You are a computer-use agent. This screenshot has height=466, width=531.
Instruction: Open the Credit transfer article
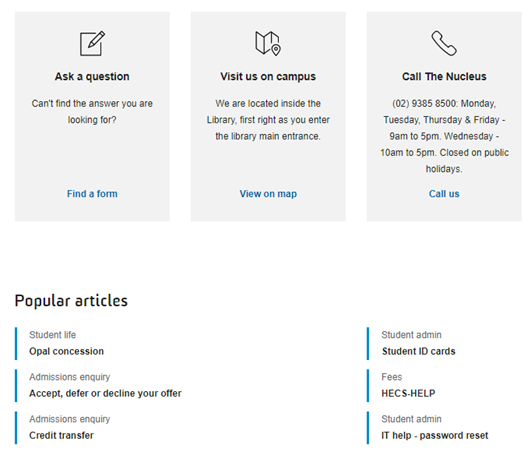(x=61, y=435)
